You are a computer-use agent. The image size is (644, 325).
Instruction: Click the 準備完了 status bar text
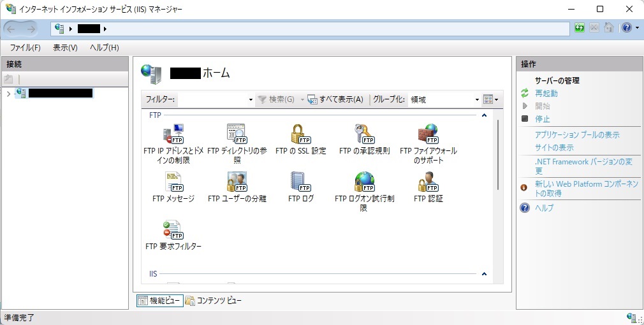click(x=19, y=317)
